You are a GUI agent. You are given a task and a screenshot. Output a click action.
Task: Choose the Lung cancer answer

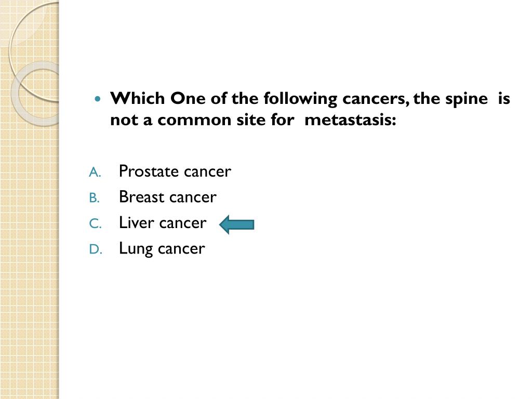(162, 249)
